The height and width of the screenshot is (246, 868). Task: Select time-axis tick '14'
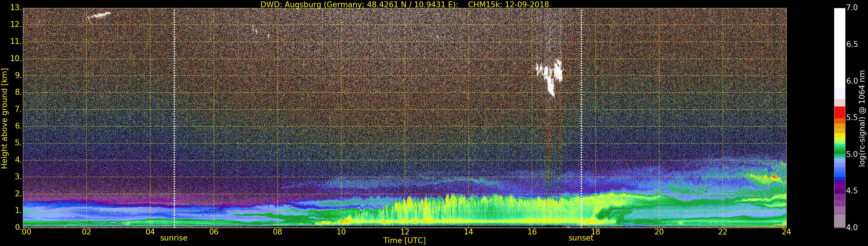click(x=468, y=232)
